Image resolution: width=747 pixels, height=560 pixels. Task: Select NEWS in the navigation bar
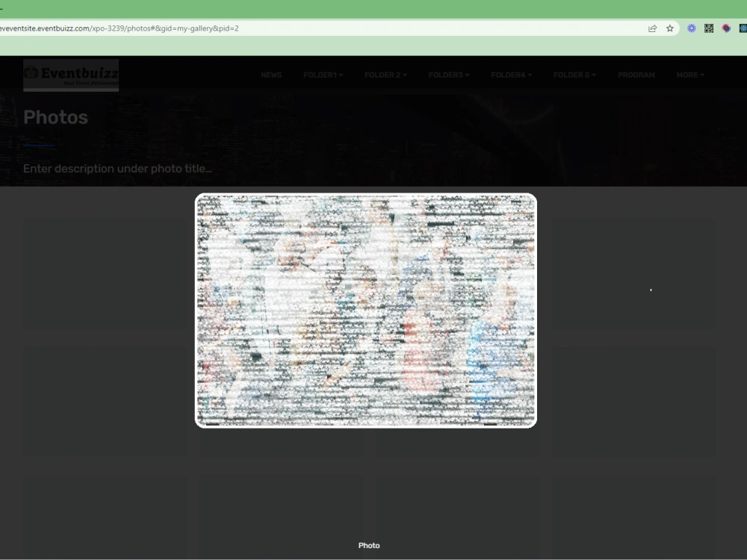[x=271, y=75]
